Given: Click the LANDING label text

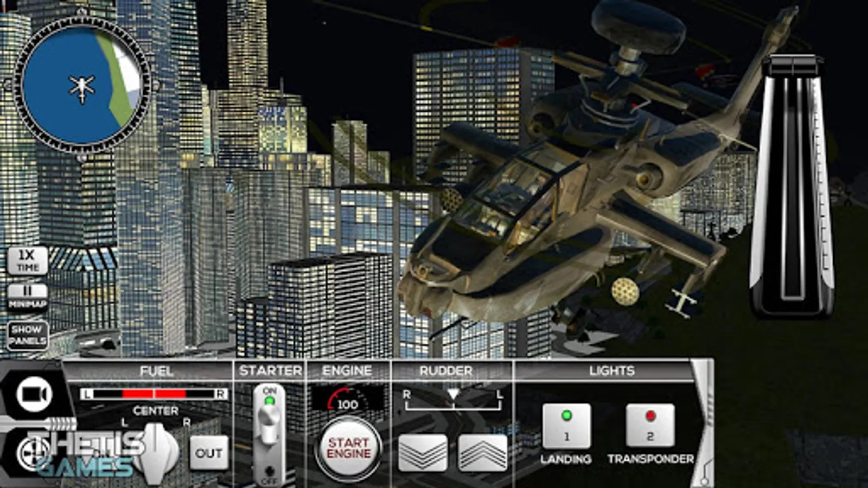Looking at the screenshot, I should tap(566, 459).
